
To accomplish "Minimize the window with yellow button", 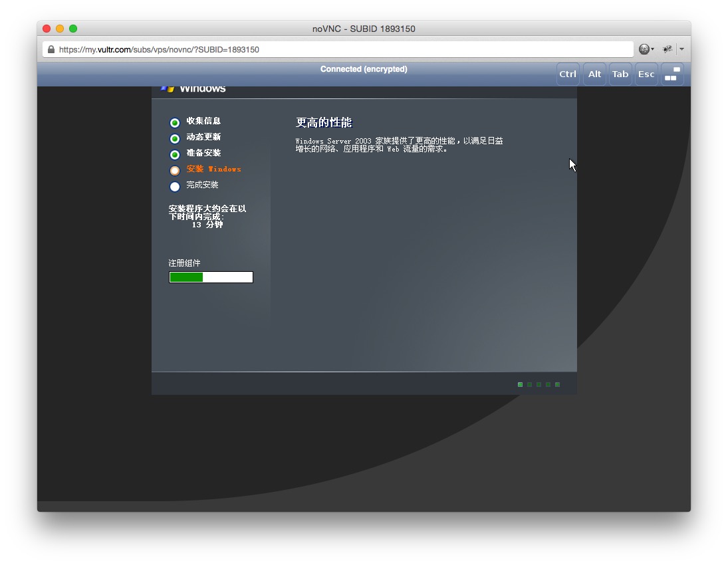I will 60,29.
